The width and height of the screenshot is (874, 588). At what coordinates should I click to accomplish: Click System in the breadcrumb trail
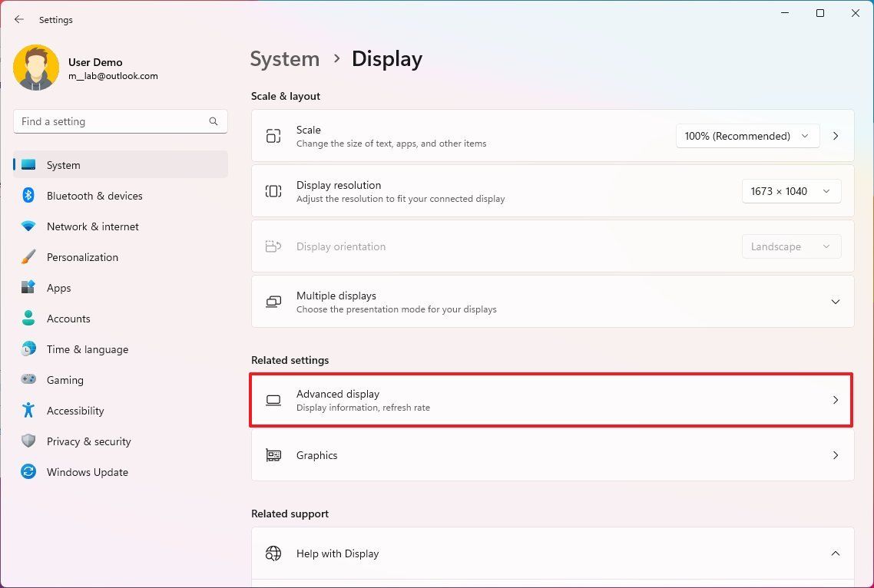point(285,58)
